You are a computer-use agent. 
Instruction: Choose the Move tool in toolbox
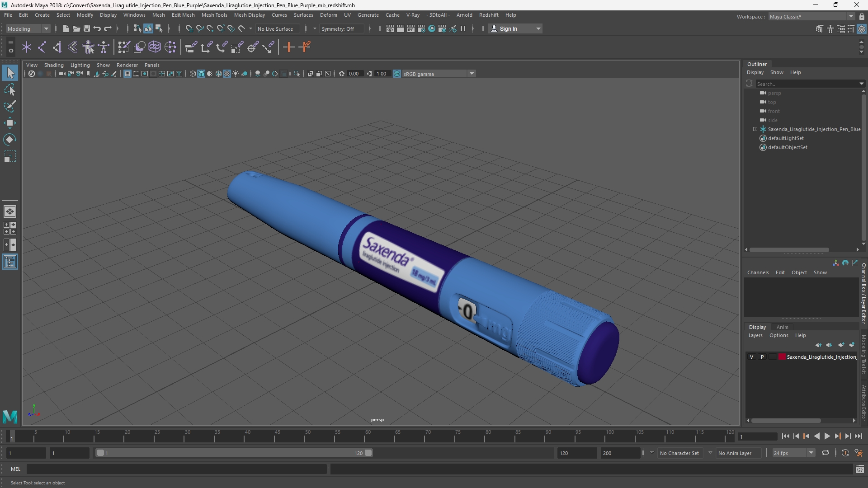[x=10, y=123]
